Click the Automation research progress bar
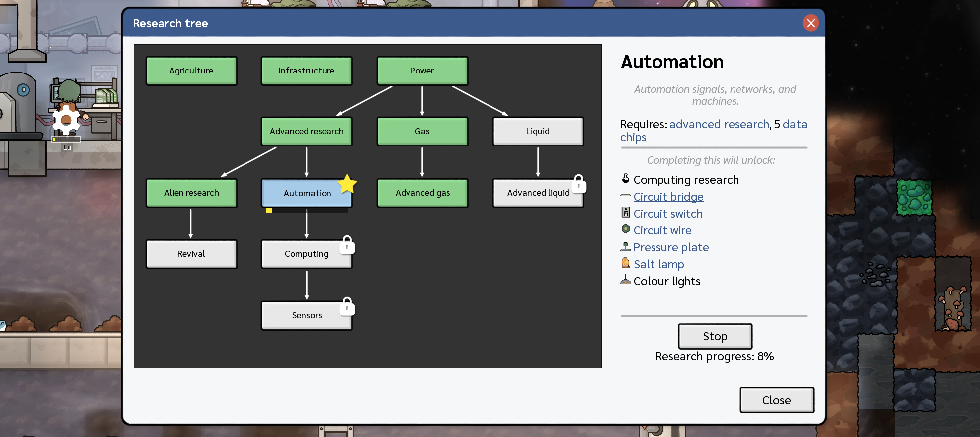Screen dimensions: 980x437 (307, 211)
